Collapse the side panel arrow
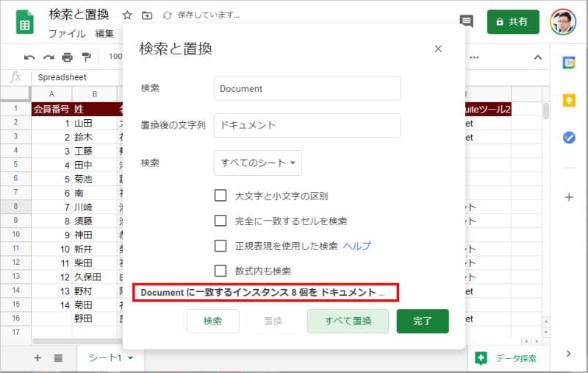Viewport: 588px width, 373px height. 568,353
